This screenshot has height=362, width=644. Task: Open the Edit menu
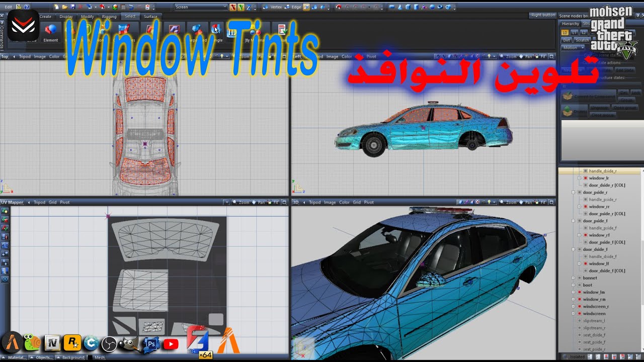tap(9, 7)
